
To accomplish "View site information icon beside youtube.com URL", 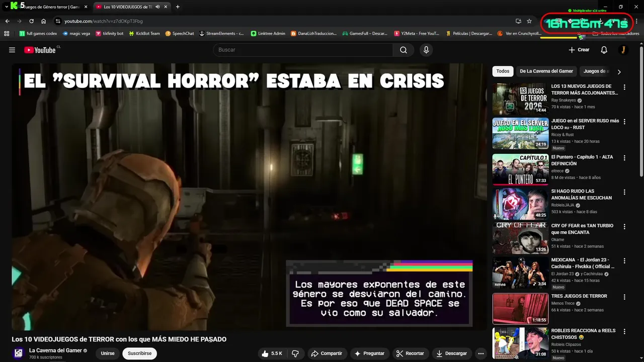I will 58,21.
